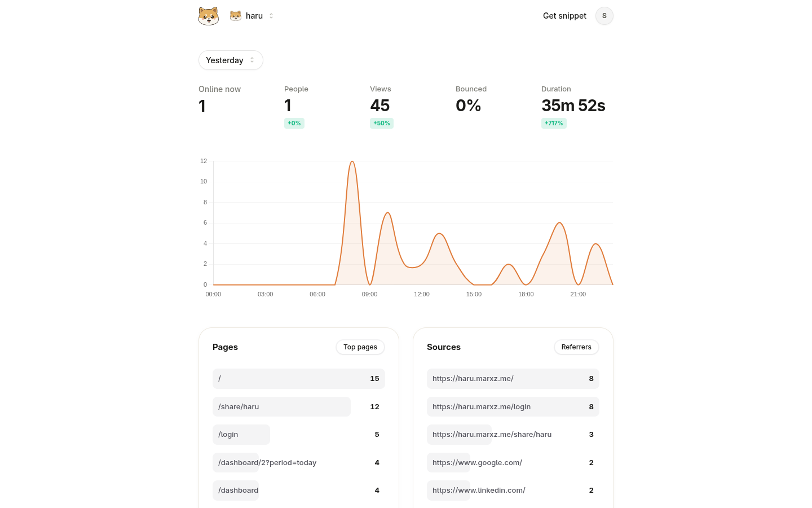Viewport: 812px width, 508px height.
Task: Switch the Sources panel to Referrers
Action: coord(576,347)
